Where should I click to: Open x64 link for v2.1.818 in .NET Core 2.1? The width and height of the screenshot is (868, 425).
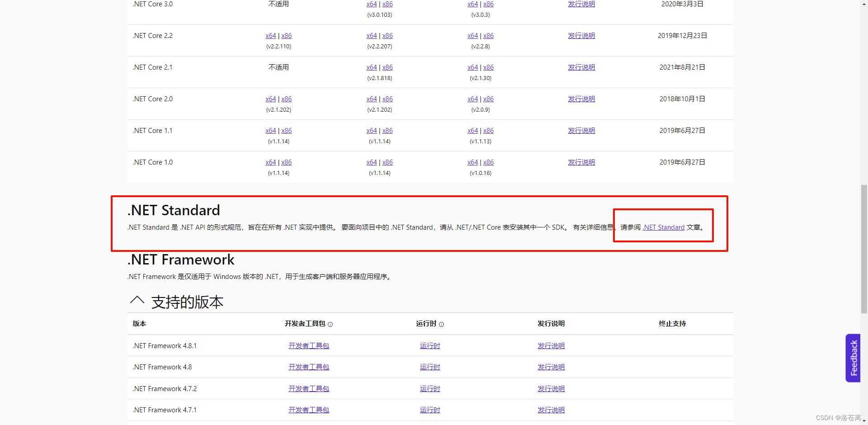pyautogui.click(x=372, y=67)
